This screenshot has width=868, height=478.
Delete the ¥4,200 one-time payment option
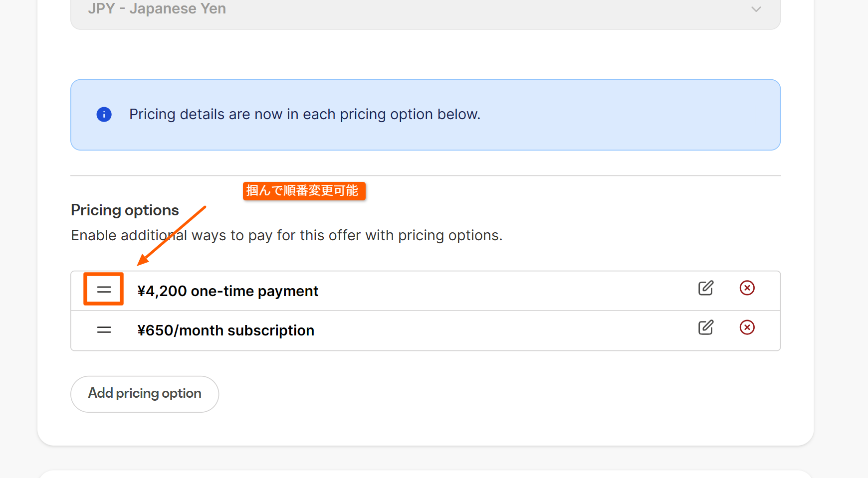pos(747,288)
